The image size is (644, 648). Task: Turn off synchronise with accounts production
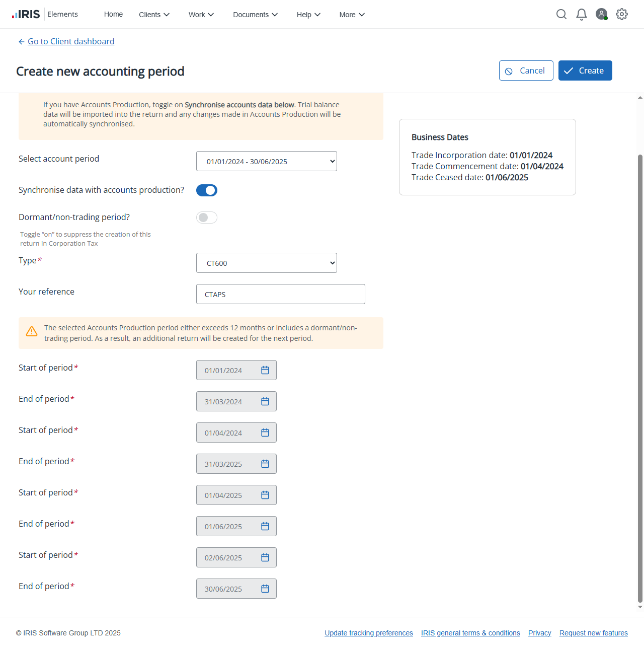click(207, 190)
